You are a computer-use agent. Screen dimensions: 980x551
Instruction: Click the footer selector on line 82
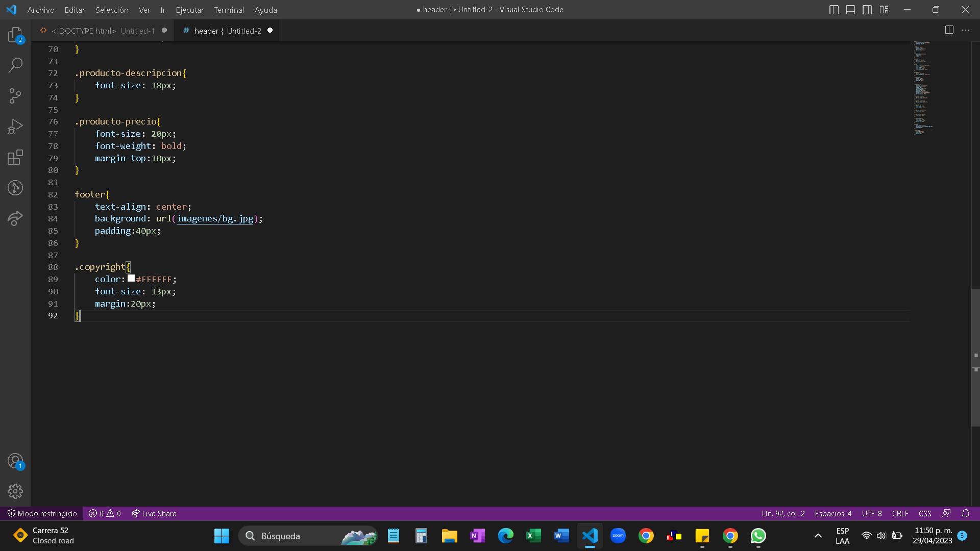coord(90,194)
